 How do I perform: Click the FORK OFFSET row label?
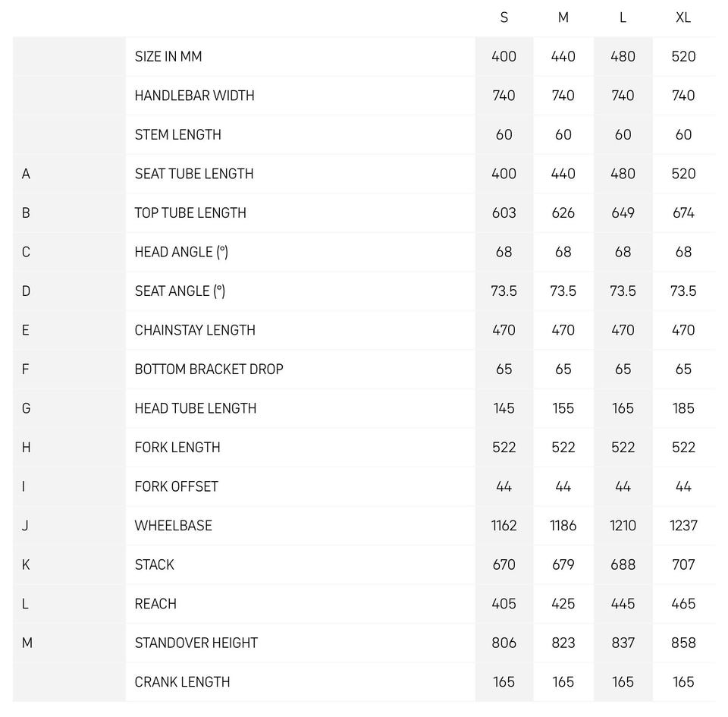[x=176, y=487]
